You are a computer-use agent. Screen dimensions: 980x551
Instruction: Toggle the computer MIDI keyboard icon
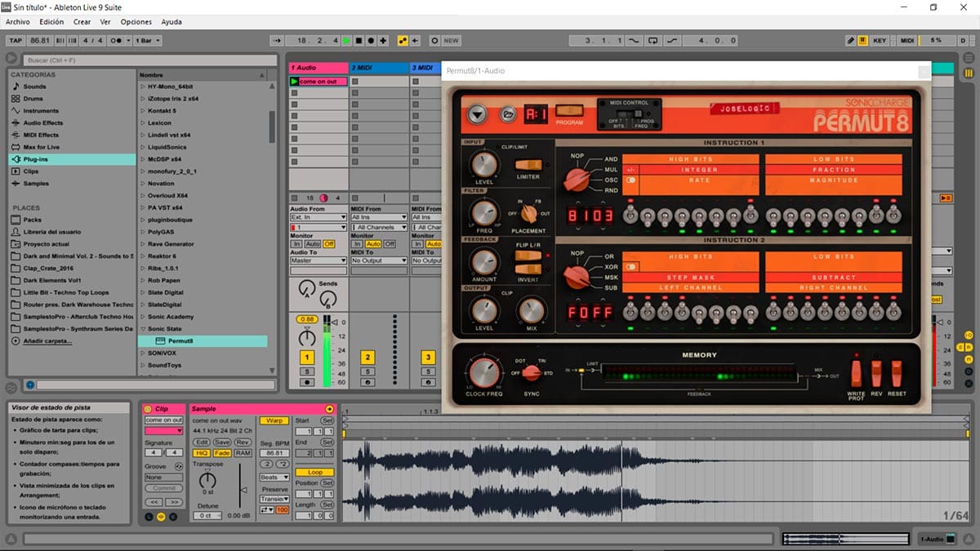[x=862, y=40]
